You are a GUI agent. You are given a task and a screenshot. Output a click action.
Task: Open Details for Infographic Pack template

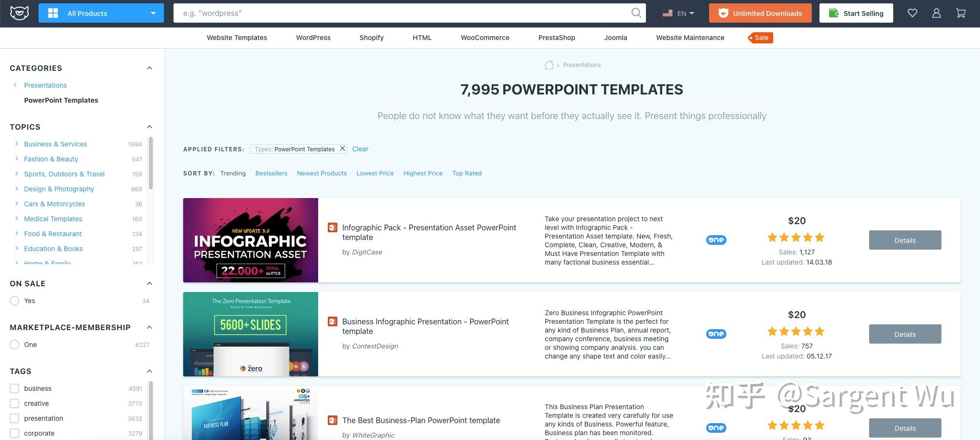click(x=905, y=240)
